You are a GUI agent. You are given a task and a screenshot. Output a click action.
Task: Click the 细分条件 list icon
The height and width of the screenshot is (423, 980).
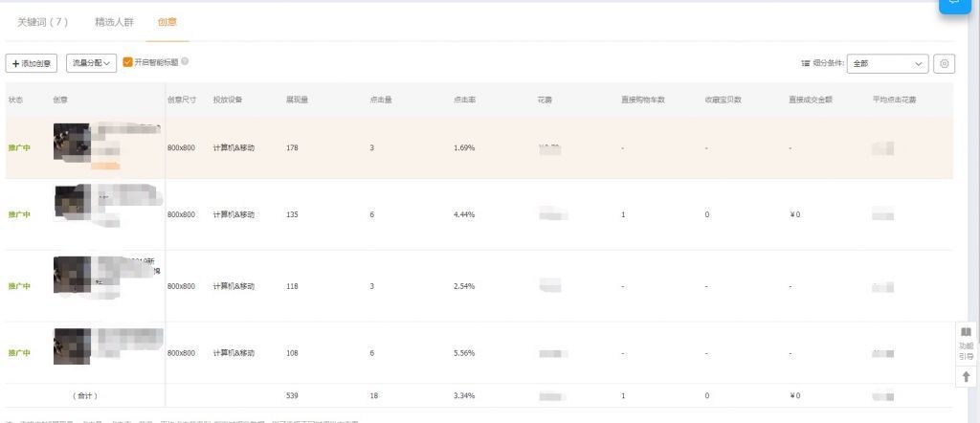[806, 63]
